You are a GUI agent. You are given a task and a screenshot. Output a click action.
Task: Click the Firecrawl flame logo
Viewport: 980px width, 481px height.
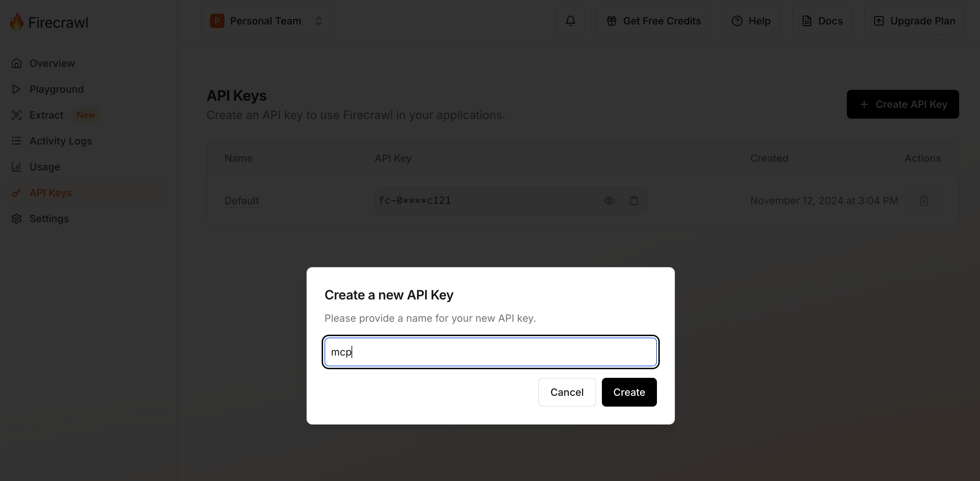tap(16, 21)
